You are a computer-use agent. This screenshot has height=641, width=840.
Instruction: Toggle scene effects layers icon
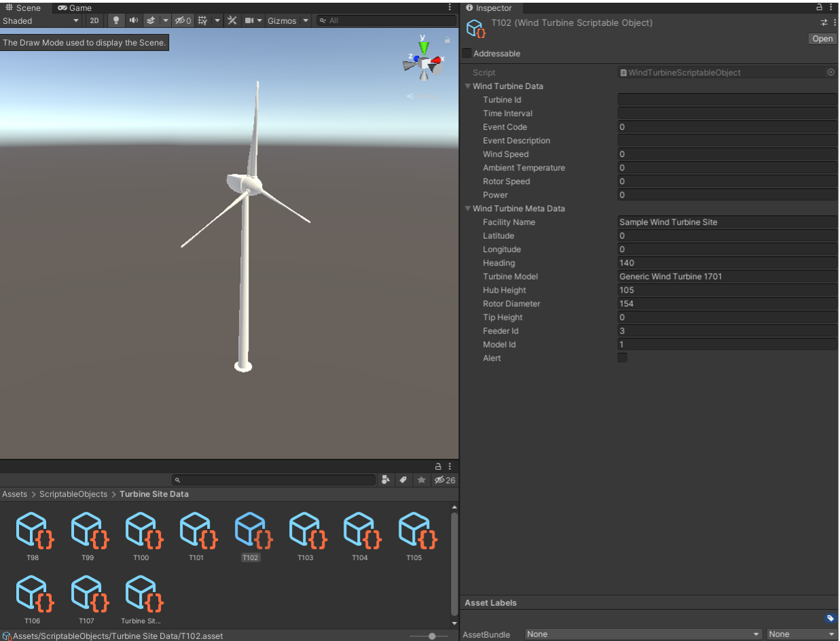pos(151,20)
